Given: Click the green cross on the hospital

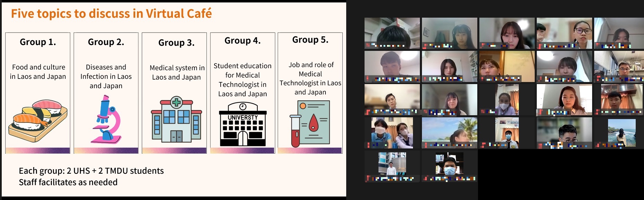Looking at the screenshot, I should point(176,102).
